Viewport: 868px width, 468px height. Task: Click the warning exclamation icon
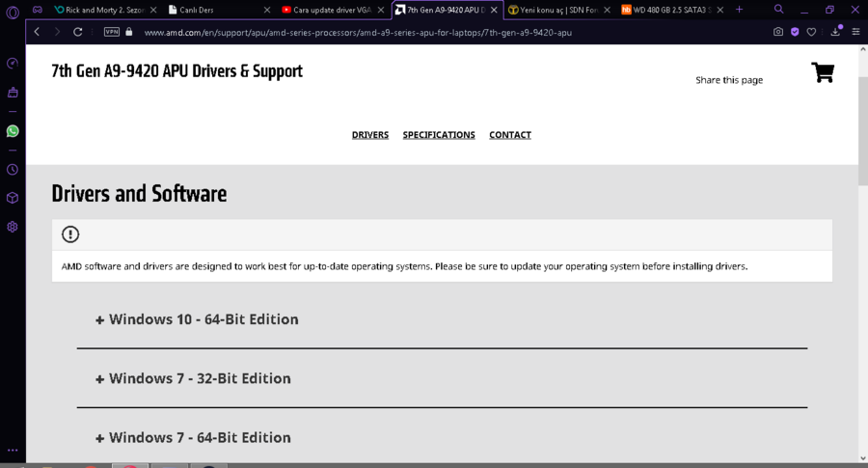[70, 234]
